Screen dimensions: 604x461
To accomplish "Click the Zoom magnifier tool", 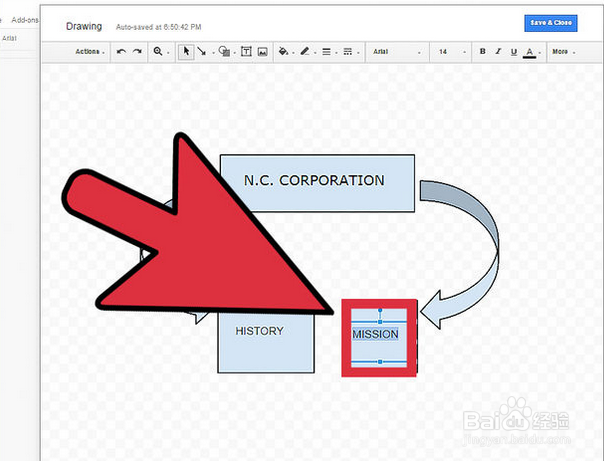I will (158, 52).
